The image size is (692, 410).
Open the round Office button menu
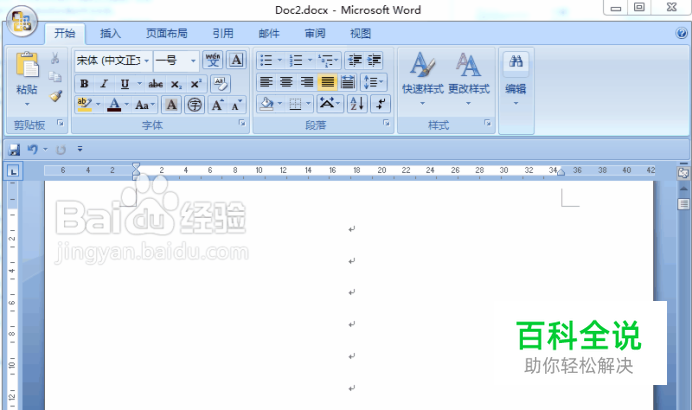pyautogui.click(x=22, y=21)
